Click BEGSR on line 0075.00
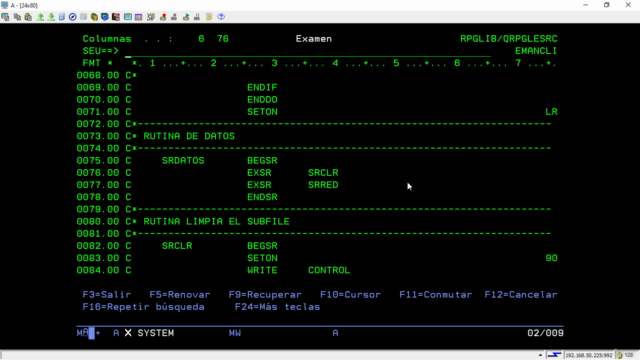The height and width of the screenshot is (360, 640). (x=262, y=160)
